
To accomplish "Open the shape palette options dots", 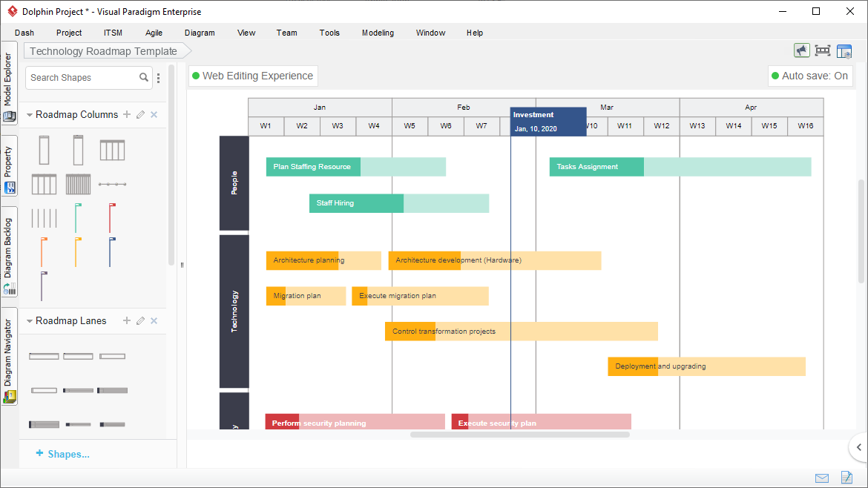I will pyautogui.click(x=158, y=78).
